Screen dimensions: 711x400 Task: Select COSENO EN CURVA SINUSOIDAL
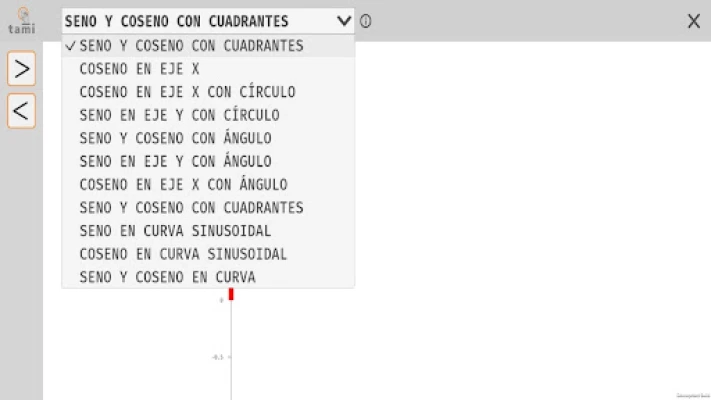[183, 254]
